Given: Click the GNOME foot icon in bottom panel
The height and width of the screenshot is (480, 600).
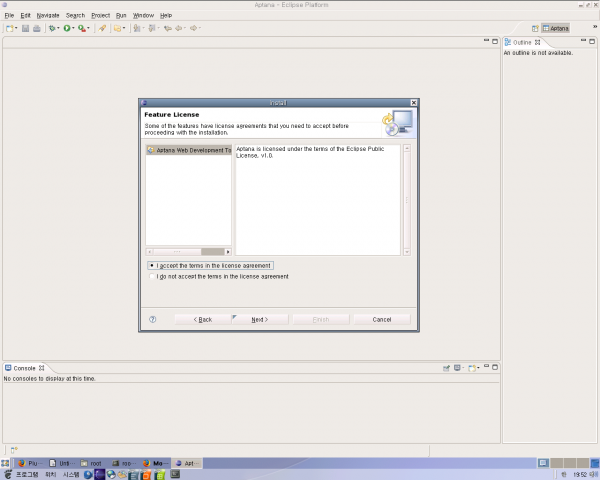Looking at the screenshot, I should [x=8, y=475].
